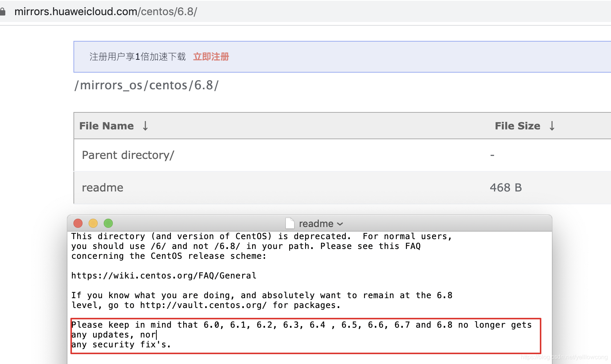Click the 'concerning the CentOS release scheme:' line

[x=169, y=256]
